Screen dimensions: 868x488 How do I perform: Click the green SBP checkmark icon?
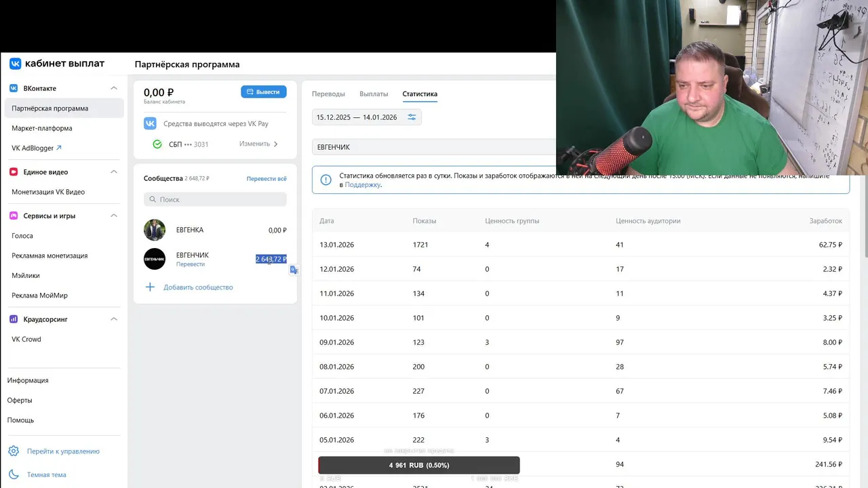pos(157,144)
